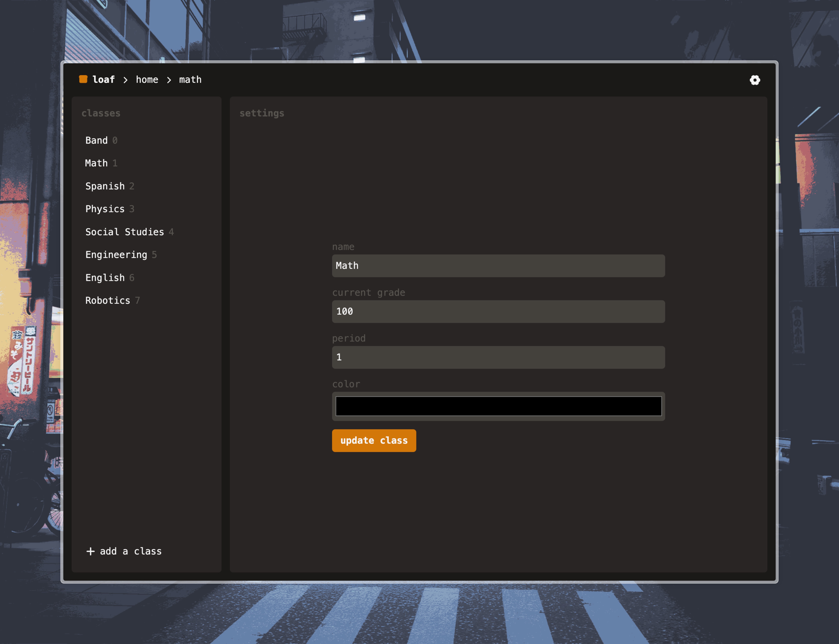Click the current grade field
The image size is (839, 644).
point(498,312)
